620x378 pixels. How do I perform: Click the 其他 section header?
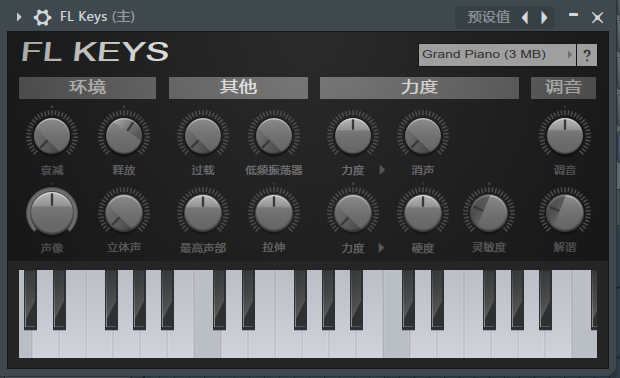pyautogui.click(x=238, y=87)
